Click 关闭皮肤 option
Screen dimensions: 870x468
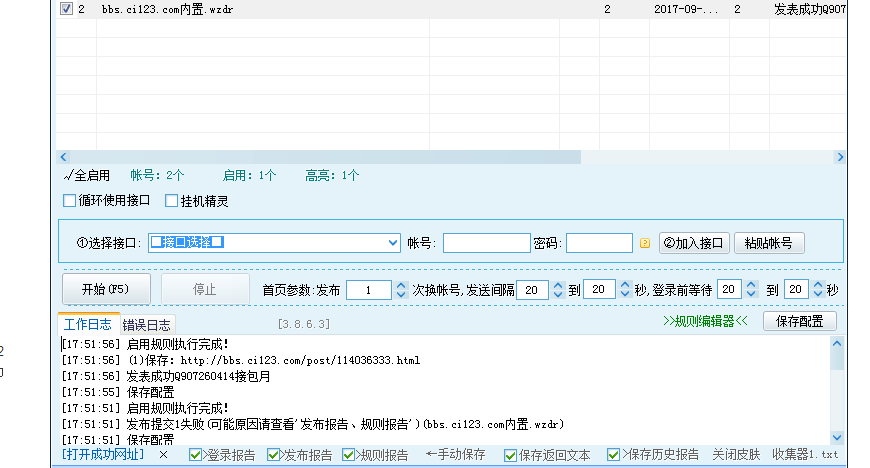click(736, 455)
